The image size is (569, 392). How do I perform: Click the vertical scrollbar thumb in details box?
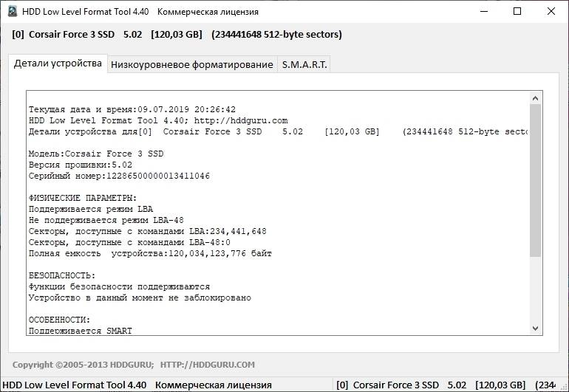click(535, 181)
